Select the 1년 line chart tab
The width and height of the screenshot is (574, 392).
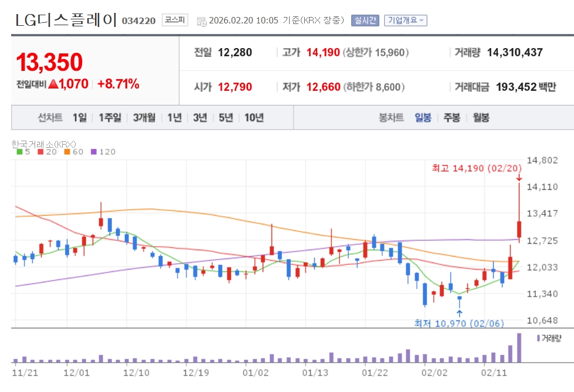coord(174,118)
